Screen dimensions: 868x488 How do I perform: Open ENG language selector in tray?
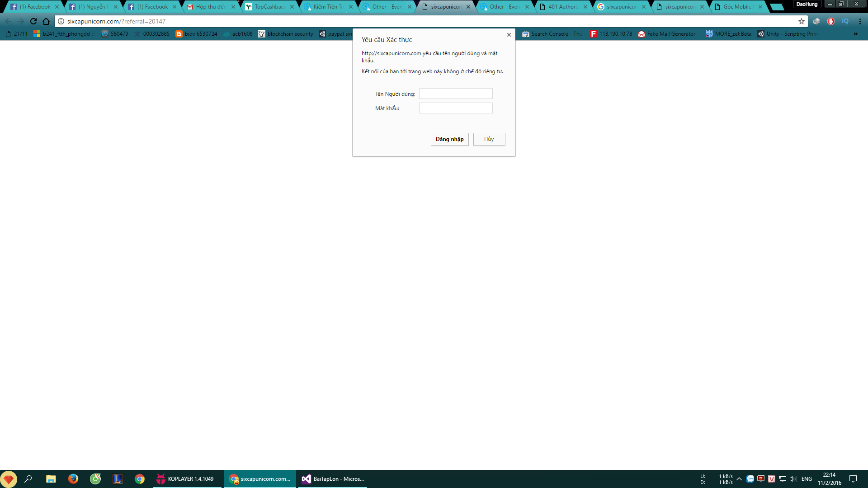[x=807, y=479]
